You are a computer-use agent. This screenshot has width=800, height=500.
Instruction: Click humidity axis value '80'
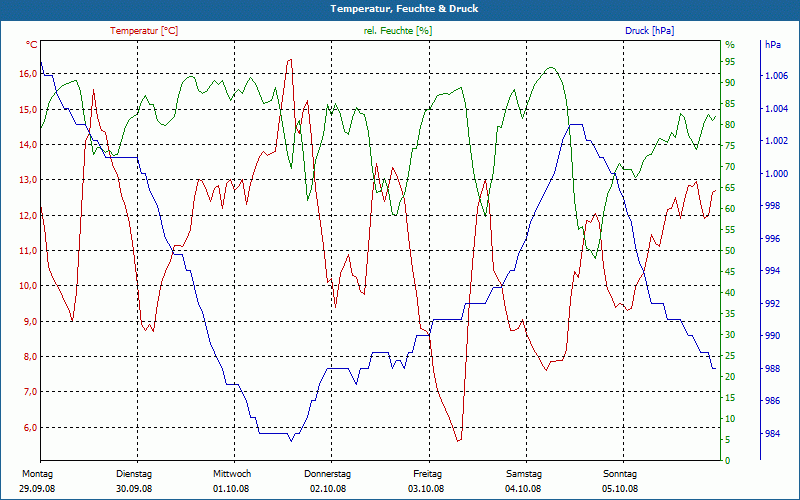click(731, 125)
